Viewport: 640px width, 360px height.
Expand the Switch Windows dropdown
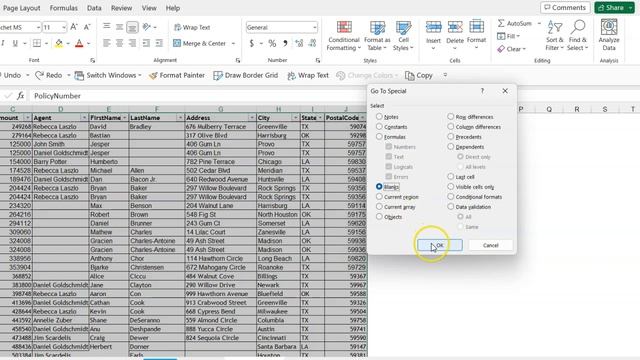click(140, 76)
